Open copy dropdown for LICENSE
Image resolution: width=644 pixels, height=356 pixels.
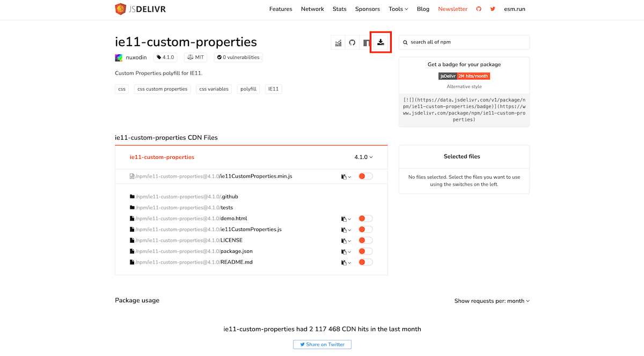coord(346,241)
